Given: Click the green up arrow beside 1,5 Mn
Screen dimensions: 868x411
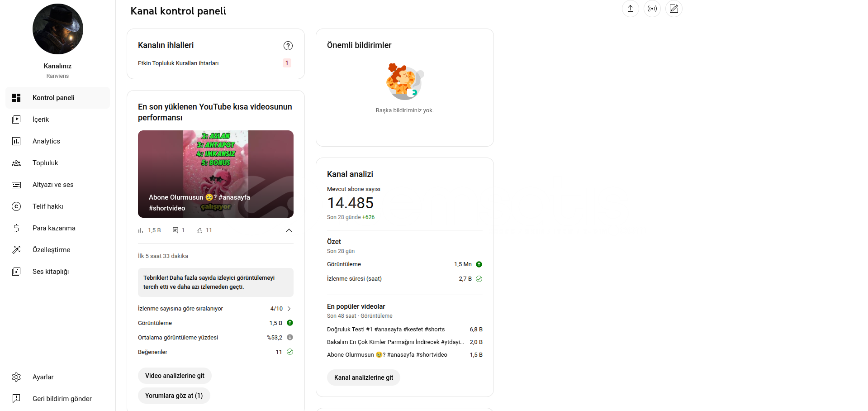Looking at the screenshot, I should (479, 264).
